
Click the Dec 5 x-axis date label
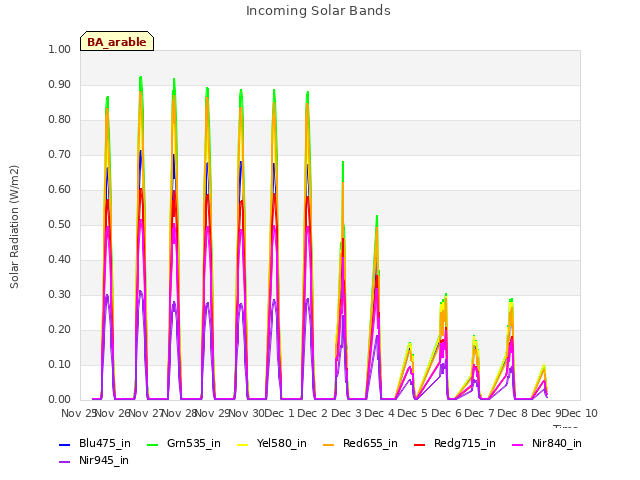[x=413, y=413]
